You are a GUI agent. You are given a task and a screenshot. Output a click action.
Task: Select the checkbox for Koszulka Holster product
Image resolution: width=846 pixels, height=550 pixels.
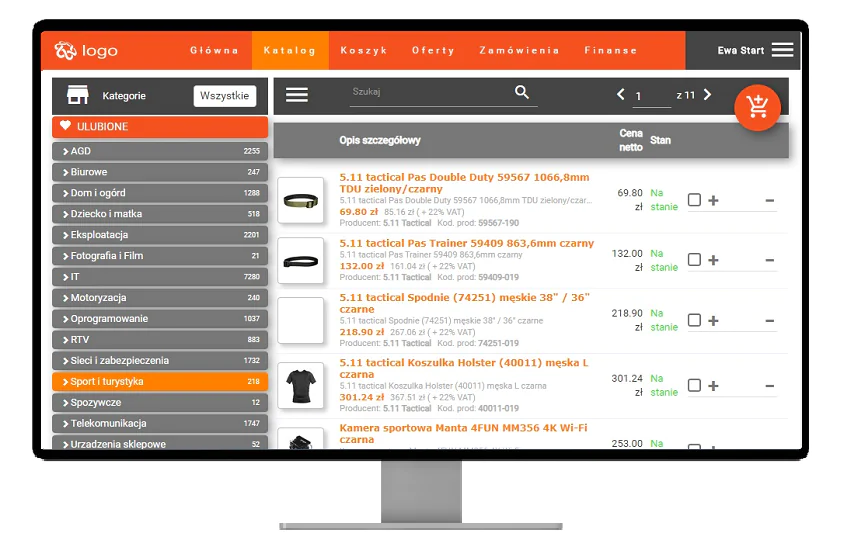point(694,385)
